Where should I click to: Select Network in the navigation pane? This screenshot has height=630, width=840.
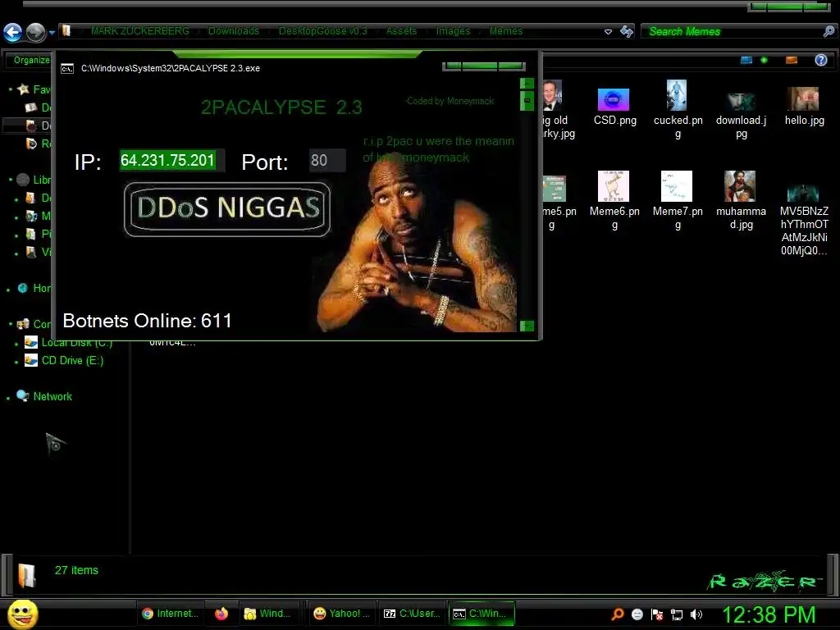(52, 396)
